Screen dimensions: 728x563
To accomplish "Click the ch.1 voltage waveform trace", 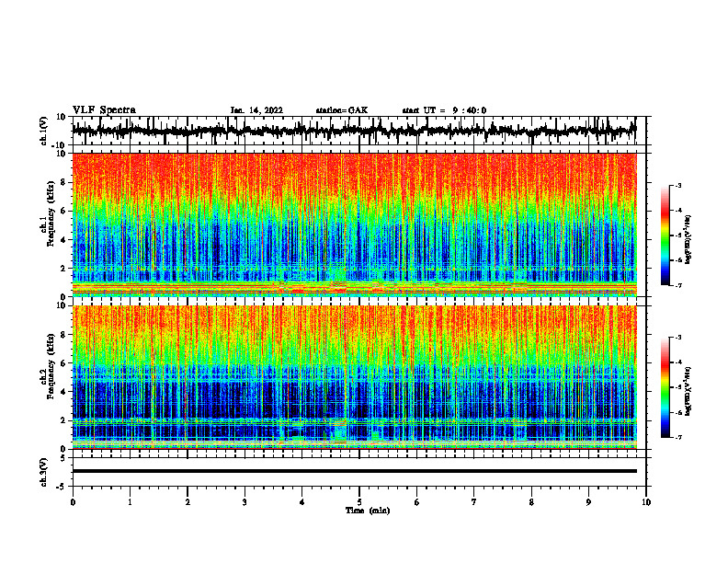I will pos(354,130).
